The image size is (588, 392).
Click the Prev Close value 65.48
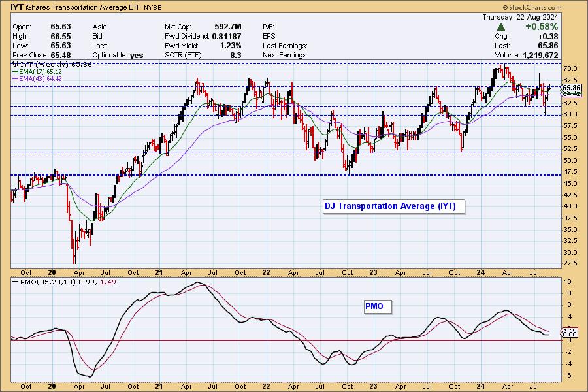pos(60,55)
